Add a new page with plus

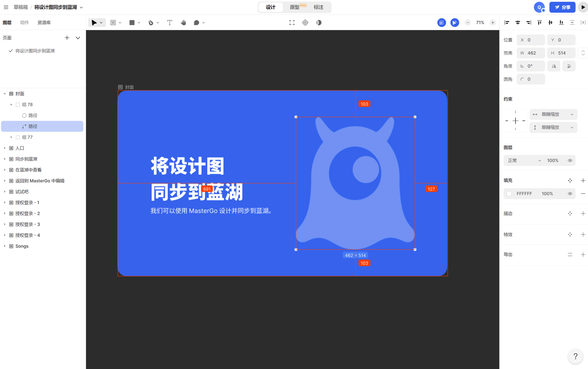coord(67,38)
